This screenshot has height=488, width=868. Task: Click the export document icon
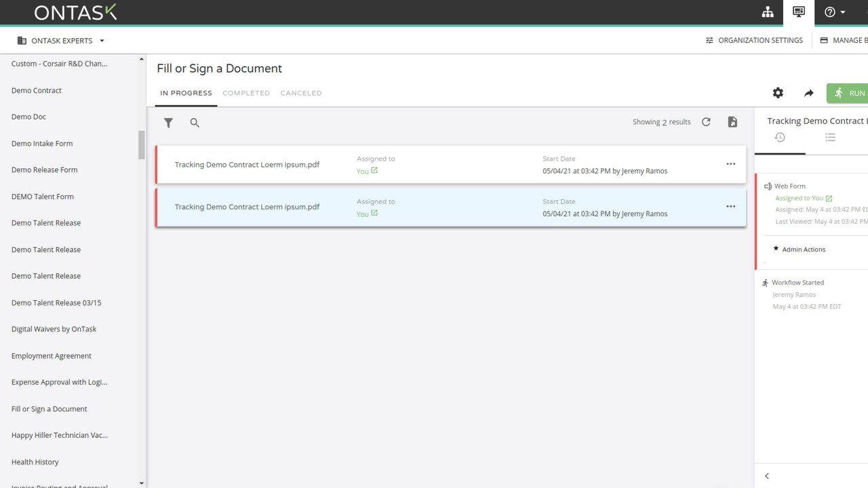point(732,122)
